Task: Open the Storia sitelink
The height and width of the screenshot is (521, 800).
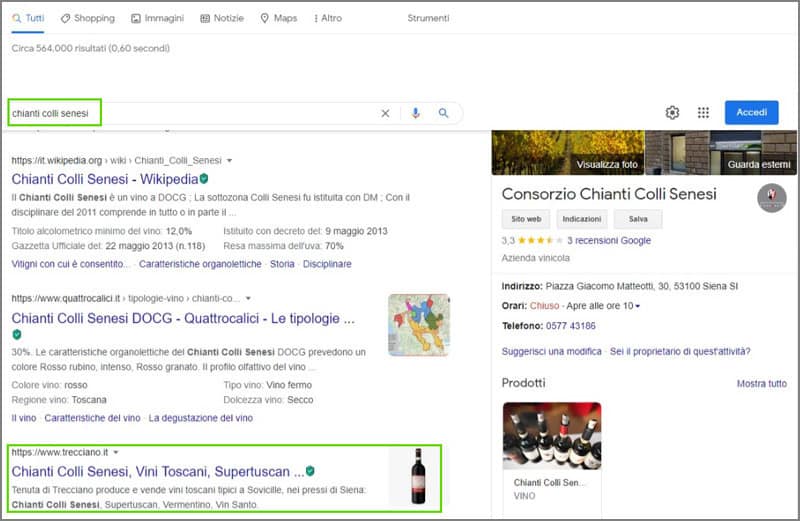Action: (x=282, y=264)
